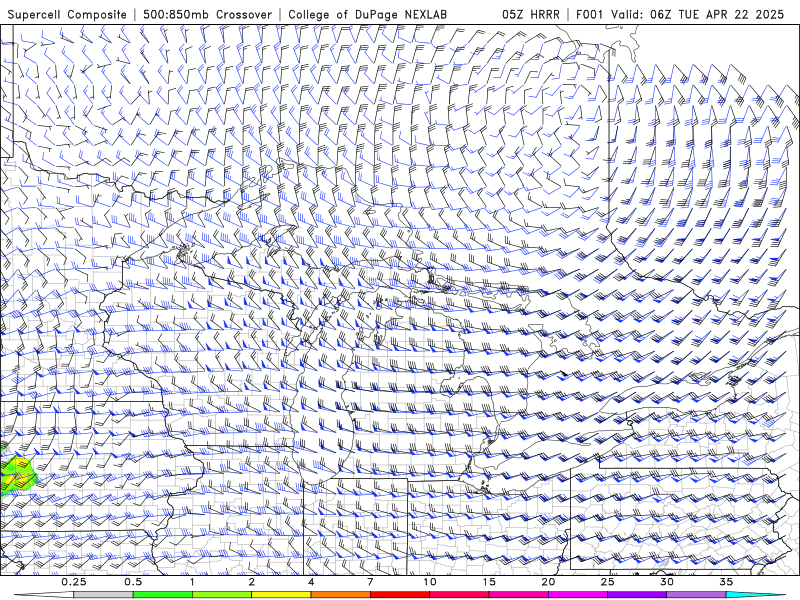Image resolution: width=800 pixels, height=600 pixels.
Task: Click the crimson segment between 10 and 15
Action: 459,595
